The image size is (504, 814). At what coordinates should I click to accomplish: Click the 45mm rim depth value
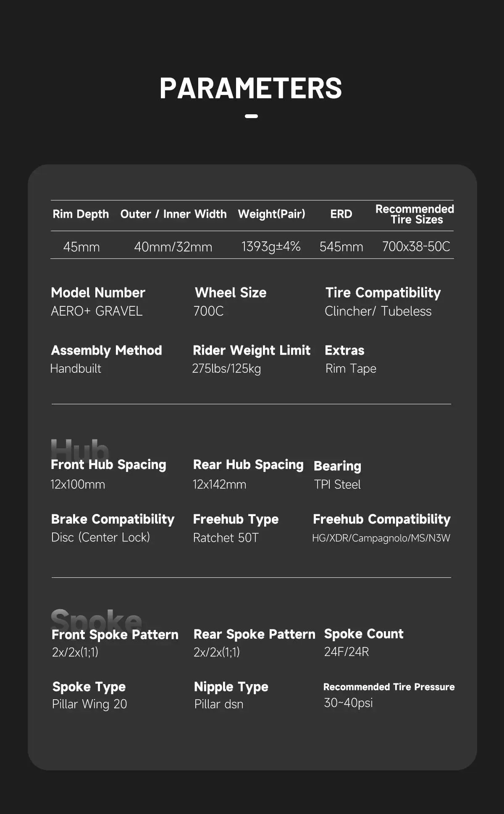coord(81,247)
